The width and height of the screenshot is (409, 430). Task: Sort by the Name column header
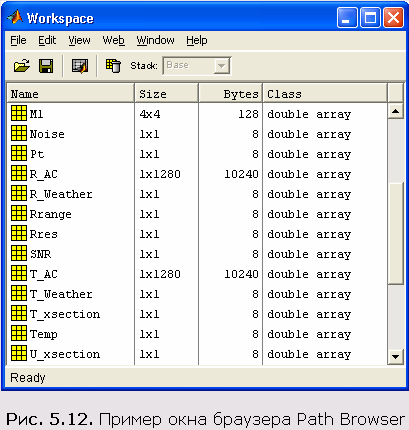70,93
